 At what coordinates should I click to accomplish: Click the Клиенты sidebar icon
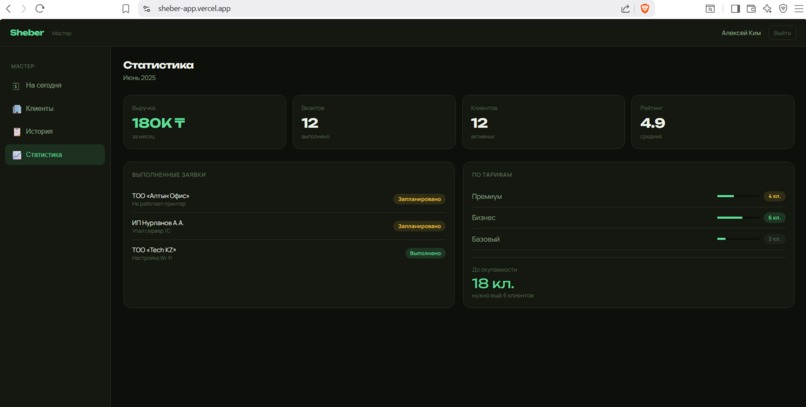[x=16, y=109]
